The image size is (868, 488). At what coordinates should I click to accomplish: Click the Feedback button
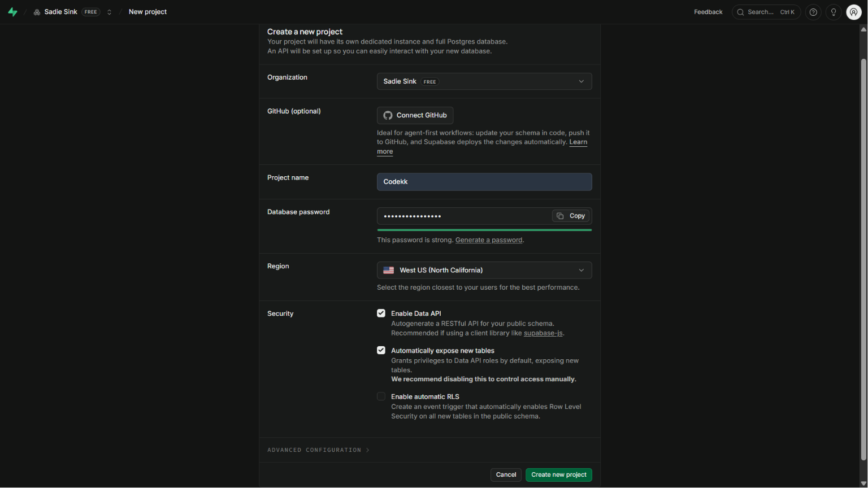point(708,12)
